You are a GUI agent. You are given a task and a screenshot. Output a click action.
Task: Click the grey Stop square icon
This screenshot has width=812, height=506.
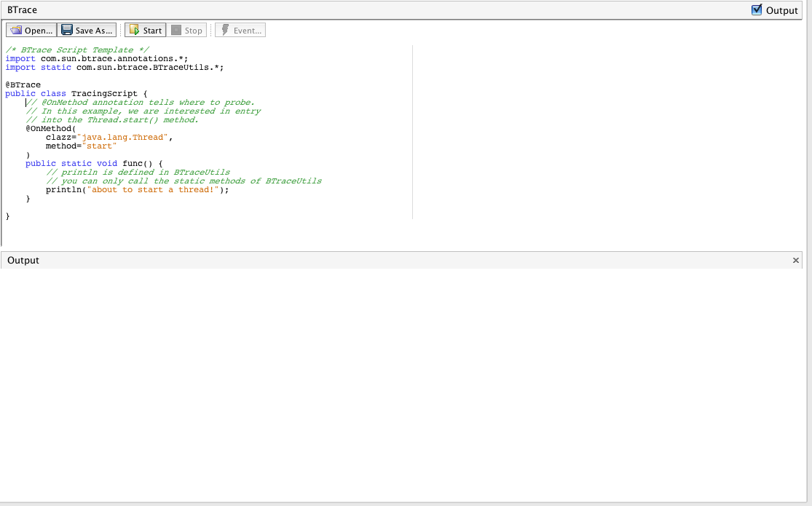coord(176,30)
